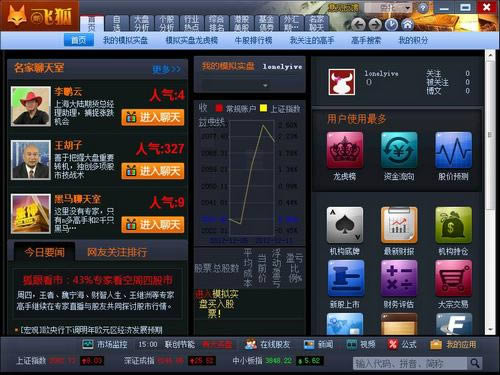Open the 新股上市 gavel icon

[x=345, y=278]
